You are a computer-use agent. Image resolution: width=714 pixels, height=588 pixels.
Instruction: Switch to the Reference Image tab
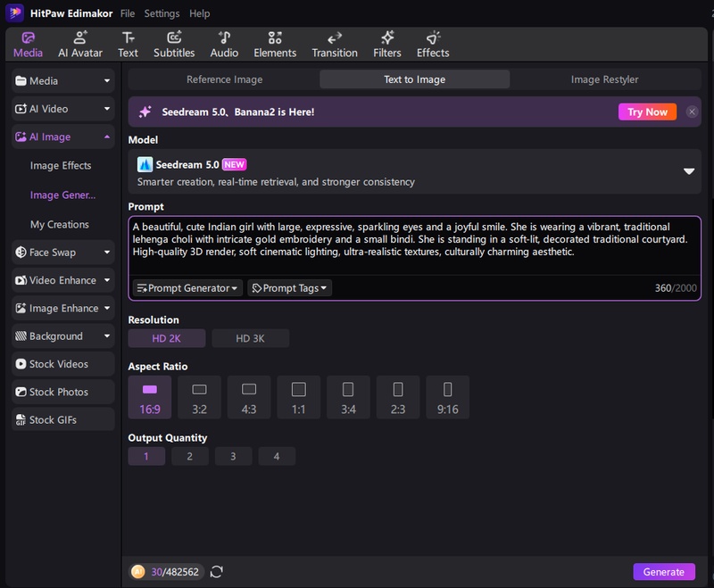tap(224, 79)
